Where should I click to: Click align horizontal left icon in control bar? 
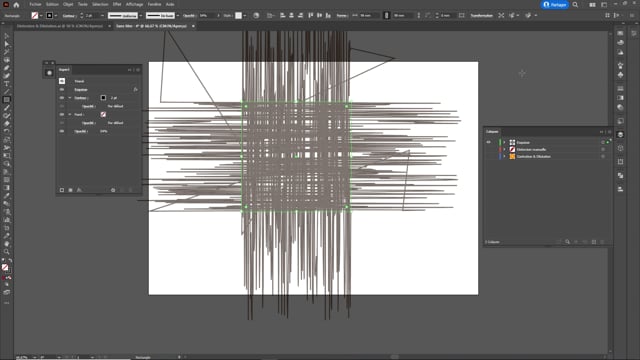[x=282, y=16]
